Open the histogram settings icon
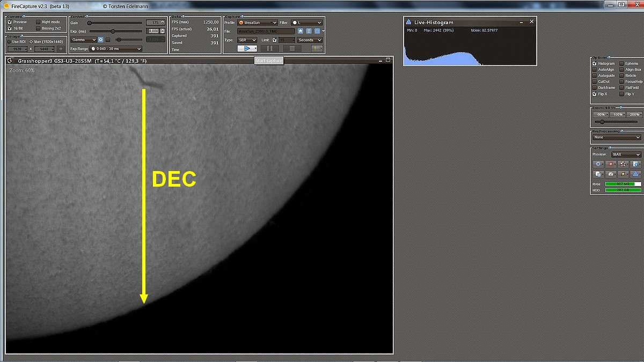This screenshot has width=644, height=362. (x=636, y=174)
